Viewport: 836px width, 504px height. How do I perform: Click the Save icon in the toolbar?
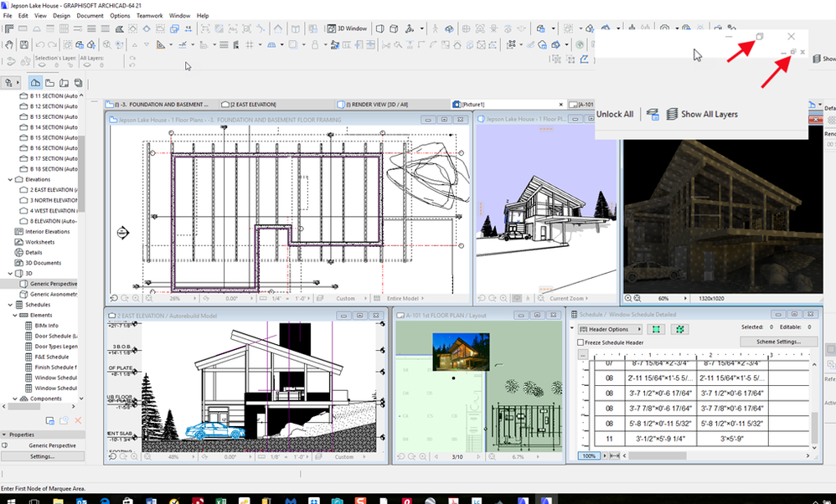24,44
